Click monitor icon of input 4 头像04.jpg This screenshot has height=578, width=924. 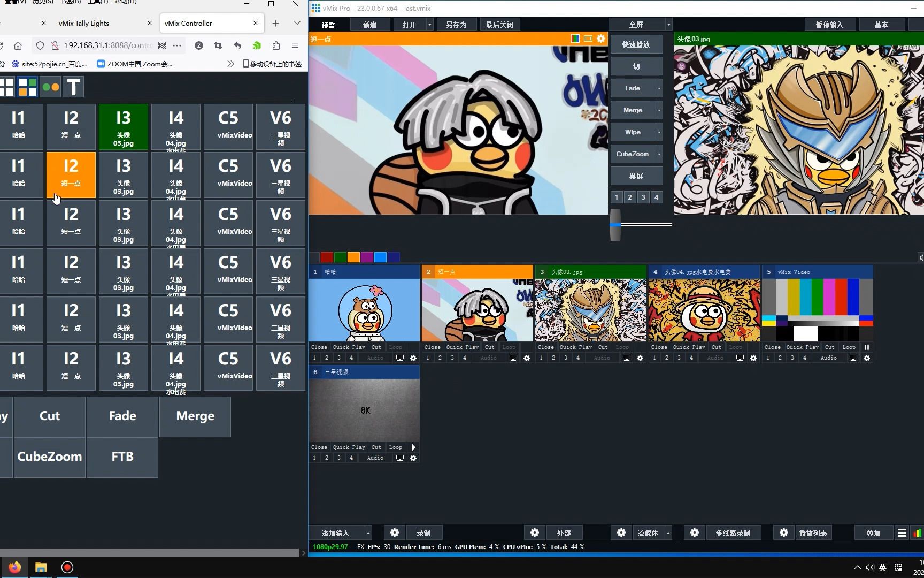740,358
